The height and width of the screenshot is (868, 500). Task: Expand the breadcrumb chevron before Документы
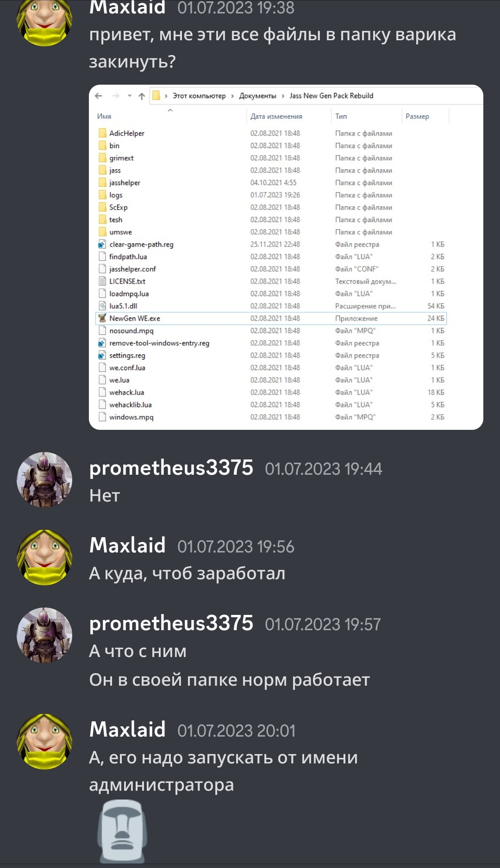pos(232,96)
